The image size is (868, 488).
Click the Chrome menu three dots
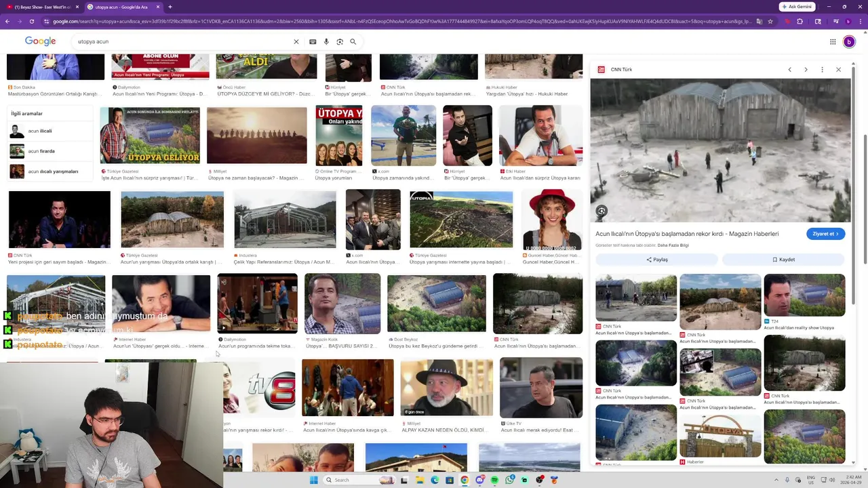coord(861,22)
